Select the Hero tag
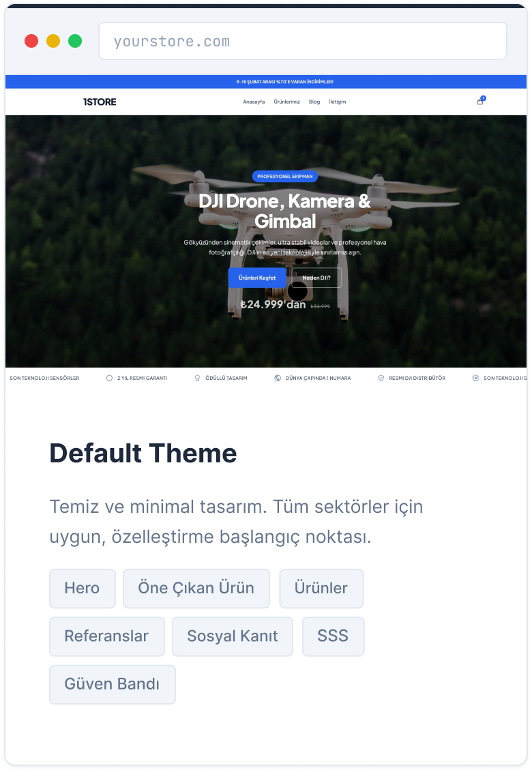This screenshot has width=532, height=772. point(83,589)
